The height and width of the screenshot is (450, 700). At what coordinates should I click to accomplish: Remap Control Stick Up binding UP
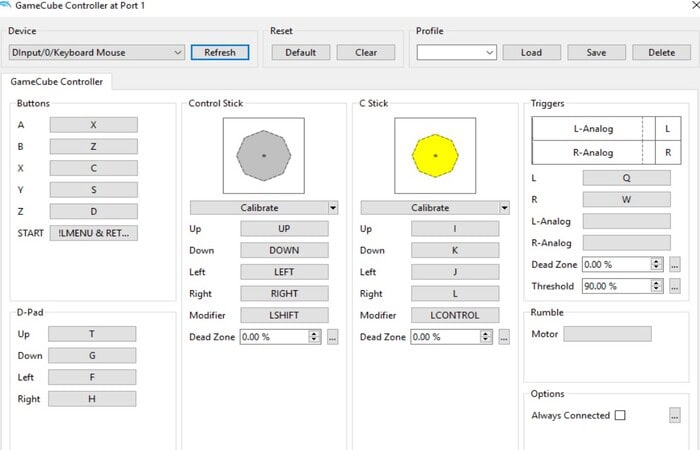pyautogui.click(x=284, y=229)
